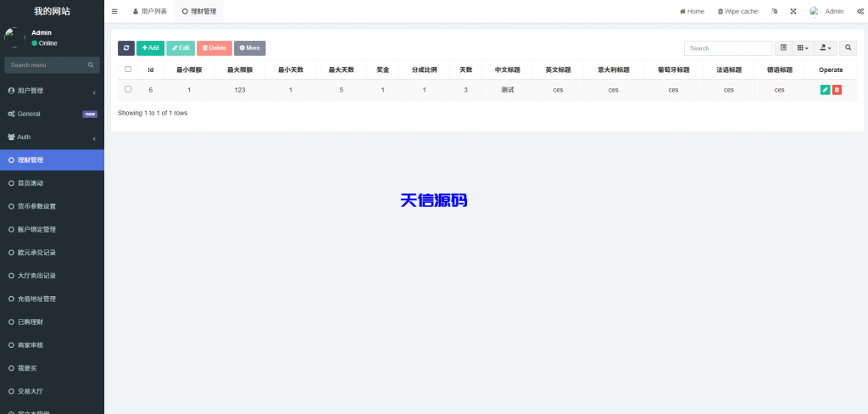Click the 最小限额 column header
This screenshot has width=868, height=414.
coord(189,70)
